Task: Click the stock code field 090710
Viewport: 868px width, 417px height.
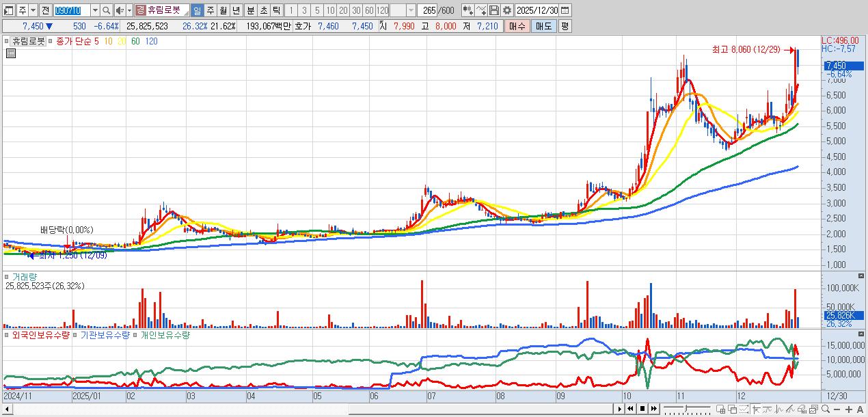Action: pyautogui.click(x=72, y=10)
